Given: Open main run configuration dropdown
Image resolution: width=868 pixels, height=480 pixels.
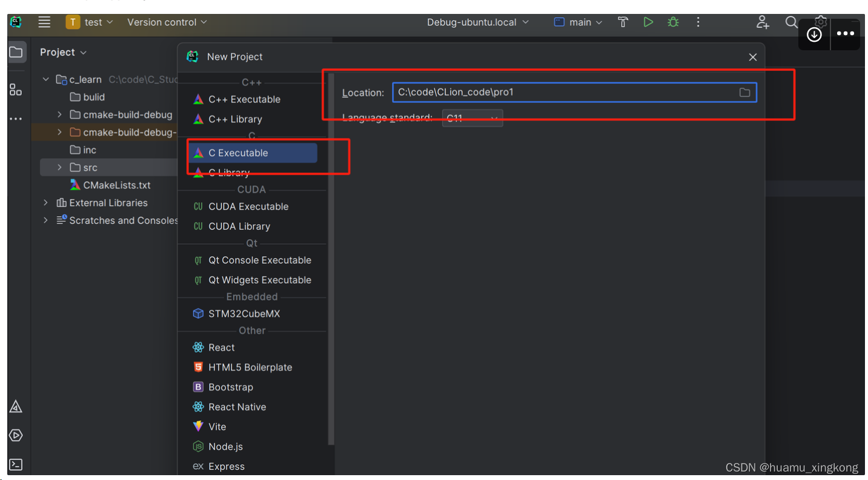Looking at the screenshot, I should coord(578,22).
